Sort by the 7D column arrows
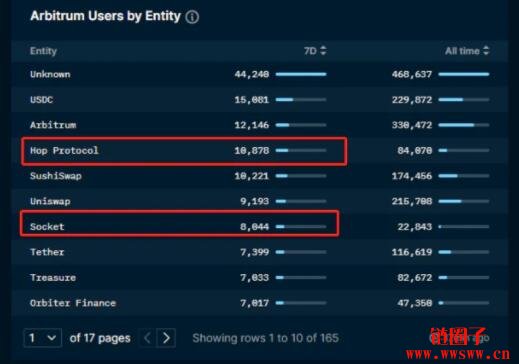 tap(323, 51)
